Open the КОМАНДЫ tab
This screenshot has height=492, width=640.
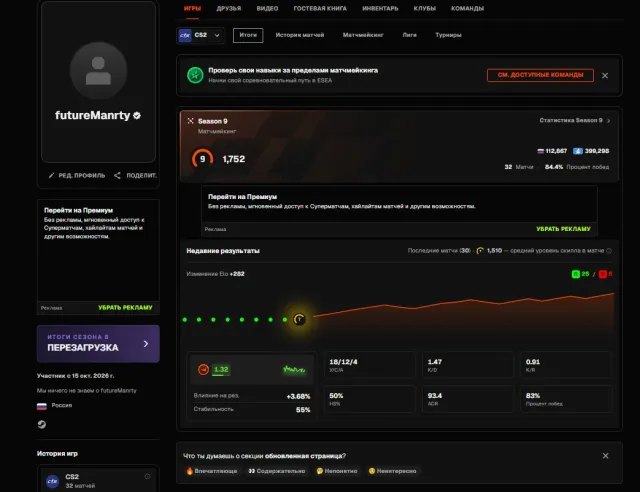467,9
